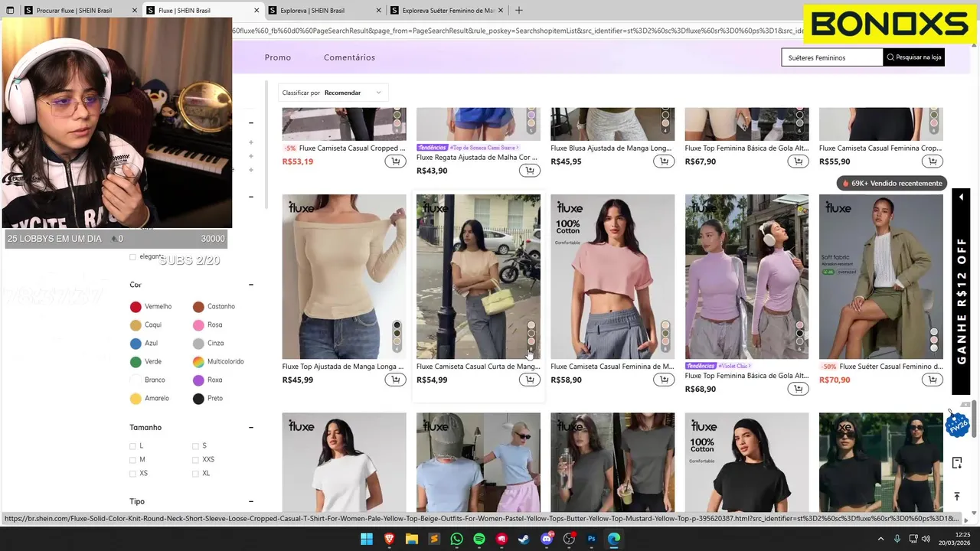
Task: Check size XL filter
Action: [x=195, y=473]
